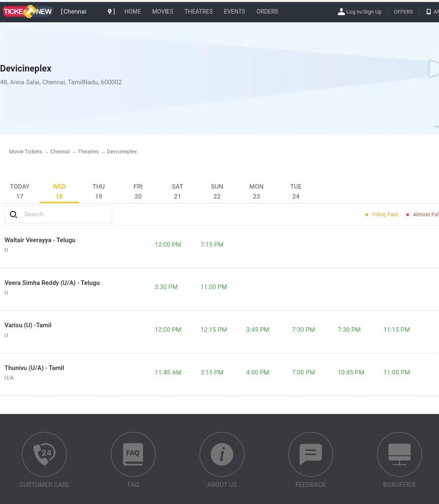Image resolution: width=439 pixels, height=504 pixels.
Task: Book Thunivu 10:45 PM show
Action: [351, 373]
